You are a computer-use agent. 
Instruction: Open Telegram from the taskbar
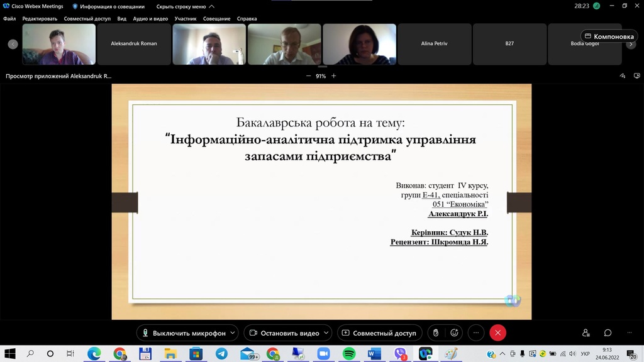[221, 354]
